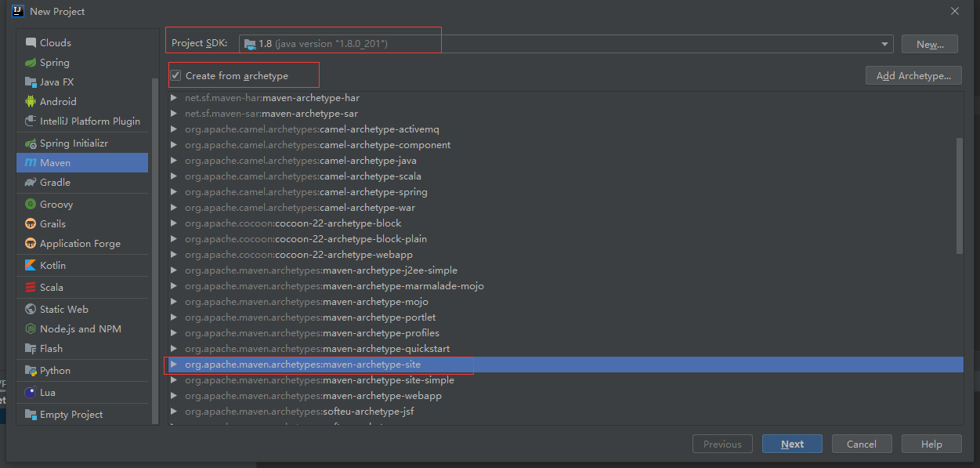Expand camel-archetype-activemq node
This screenshot has width=980, height=468.
tap(174, 129)
